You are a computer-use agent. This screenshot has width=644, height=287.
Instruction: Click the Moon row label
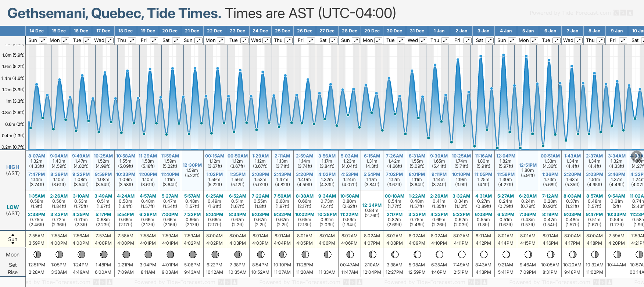coord(13,255)
